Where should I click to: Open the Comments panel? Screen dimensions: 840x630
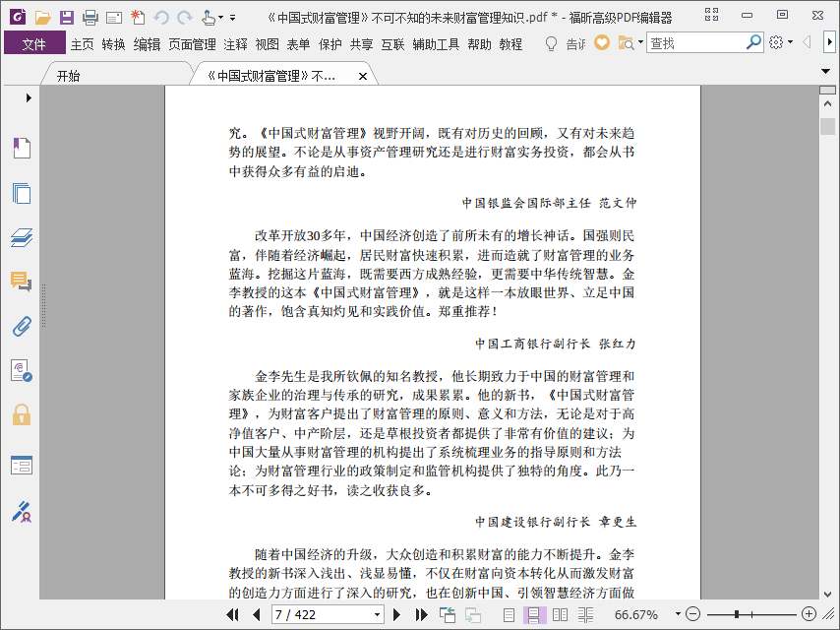pyautogui.click(x=22, y=281)
